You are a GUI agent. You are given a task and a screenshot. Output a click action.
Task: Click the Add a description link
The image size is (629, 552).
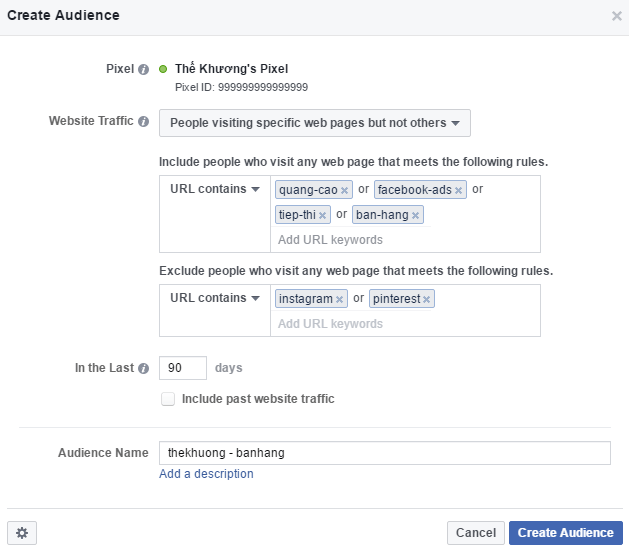click(206, 474)
